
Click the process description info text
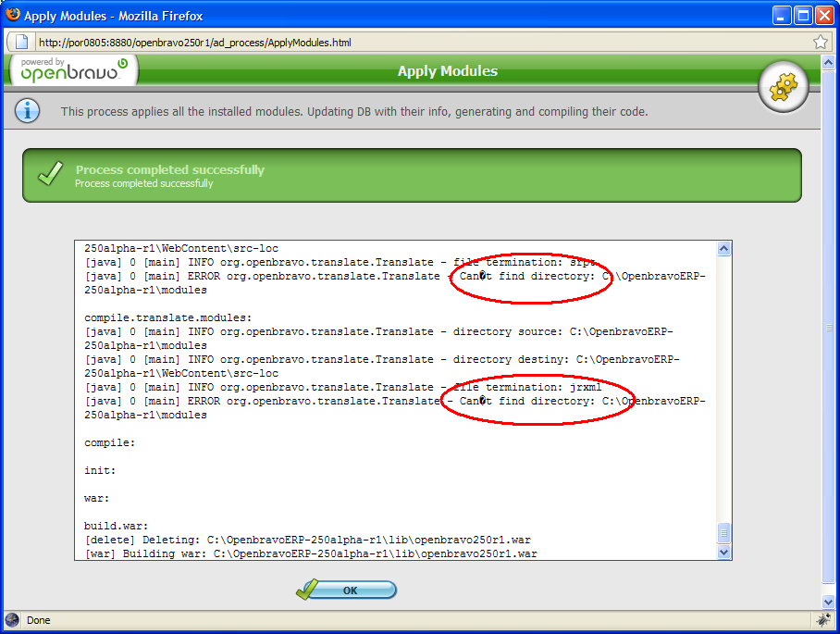354,111
